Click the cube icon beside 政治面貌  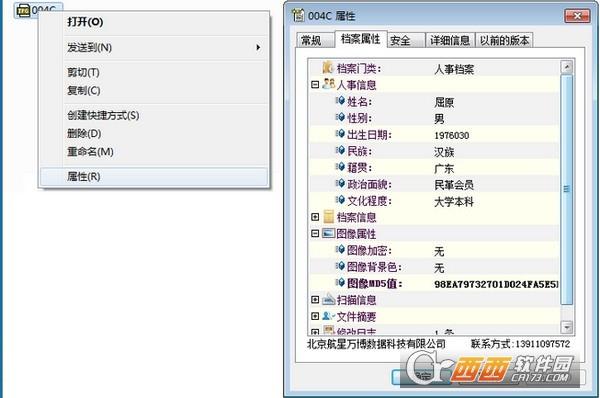[340, 183]
